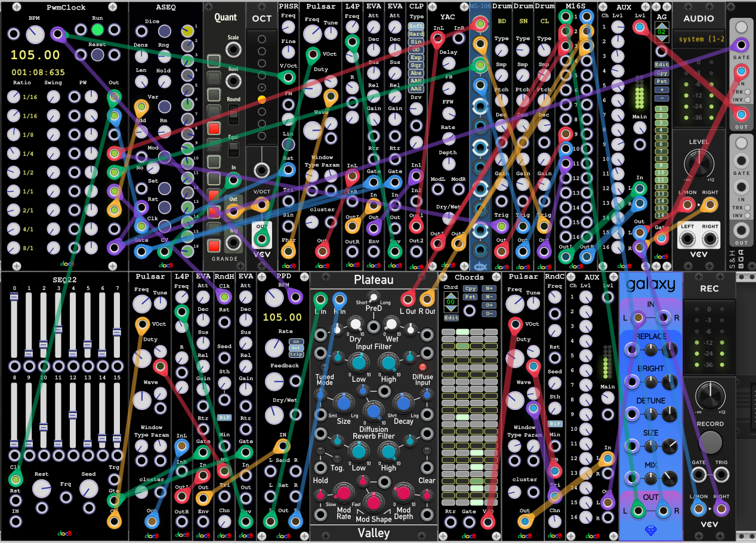Flip the Round switch on Quant
756x543 pixels.
(233, 113)
